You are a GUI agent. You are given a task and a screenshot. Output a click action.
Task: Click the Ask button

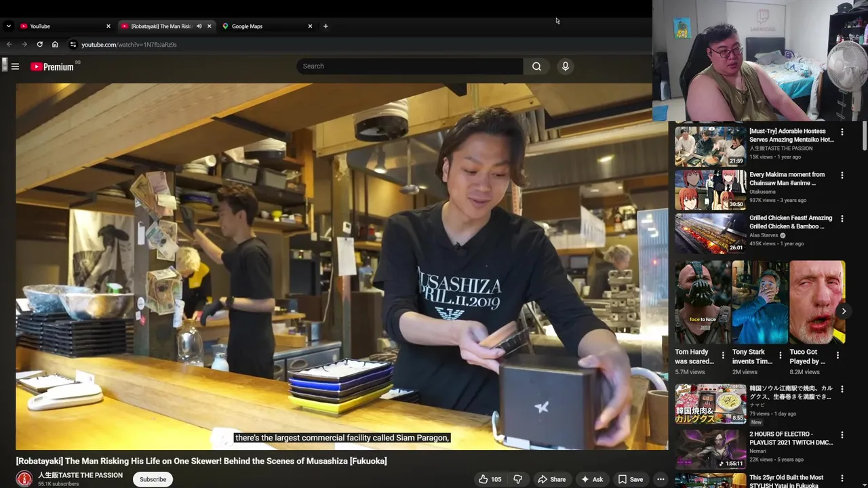coord(592,479)
